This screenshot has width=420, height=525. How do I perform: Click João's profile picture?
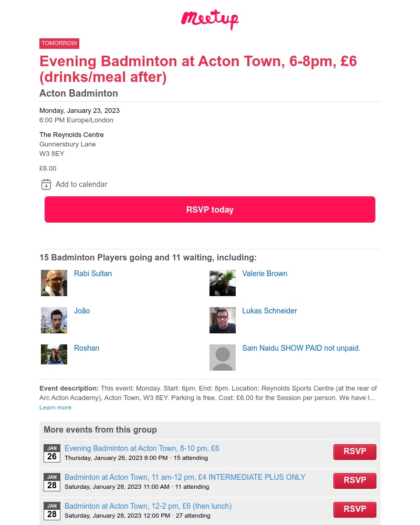(x=54, y=320)
